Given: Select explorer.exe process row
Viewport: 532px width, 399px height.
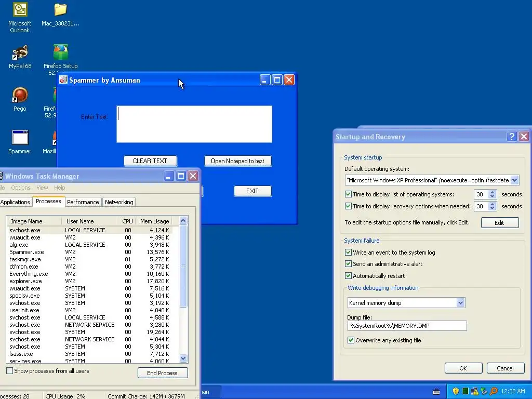Looking at the screenshot, I should pos(89,281).
